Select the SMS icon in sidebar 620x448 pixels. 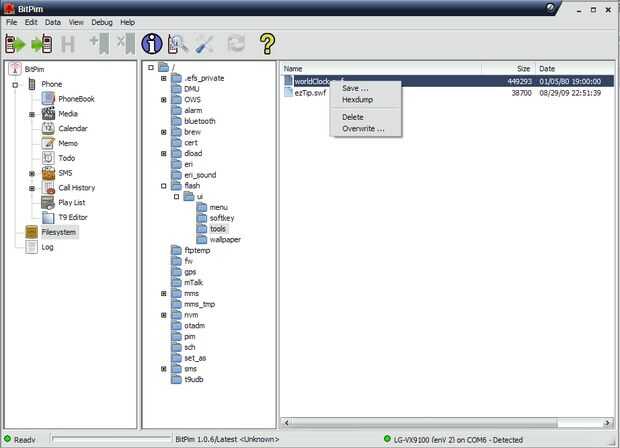[48, 173]
